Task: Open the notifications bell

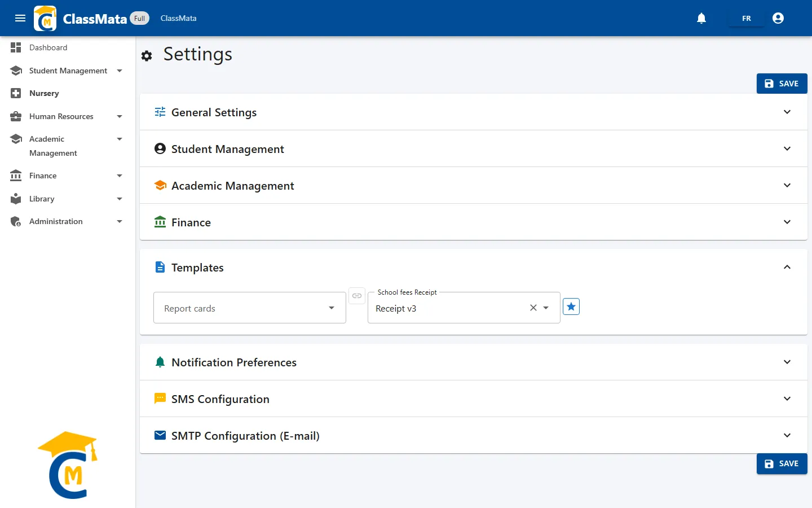Action: (x=701, y=18)
